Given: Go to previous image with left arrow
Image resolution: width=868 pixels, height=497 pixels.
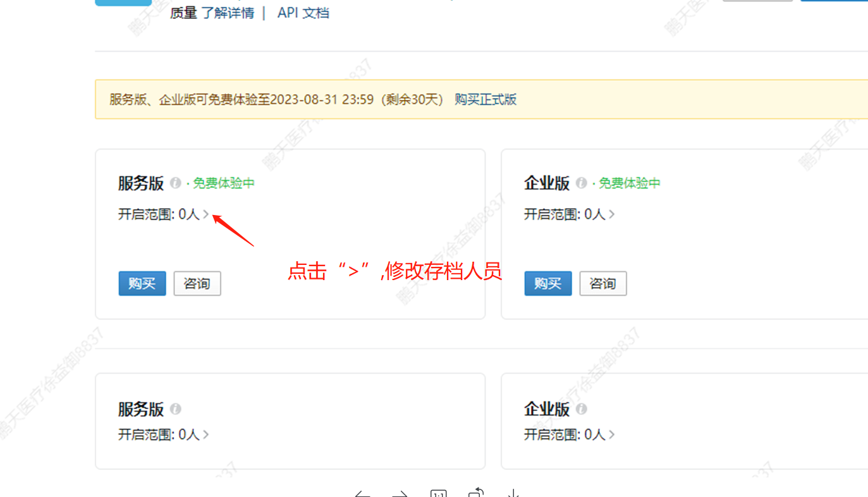Looking at the screenshot, I should pyautogui.click(x=362, y=494).
